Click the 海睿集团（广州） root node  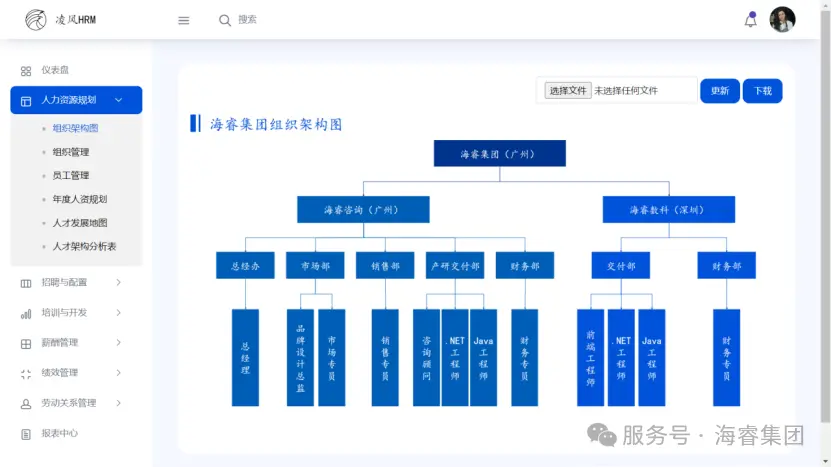point(499,154)
